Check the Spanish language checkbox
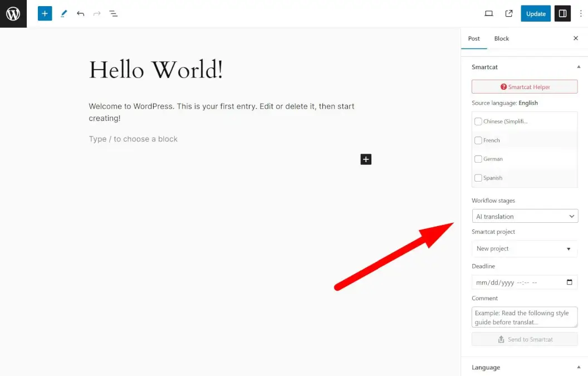The height and width of the screenshot is (376, 588). click(478, 178)
